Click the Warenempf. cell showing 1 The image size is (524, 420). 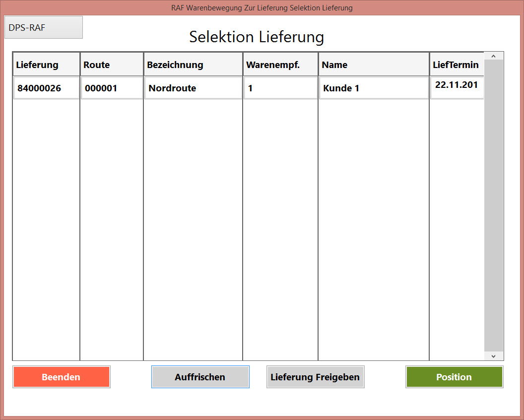(x=280, y=88)
